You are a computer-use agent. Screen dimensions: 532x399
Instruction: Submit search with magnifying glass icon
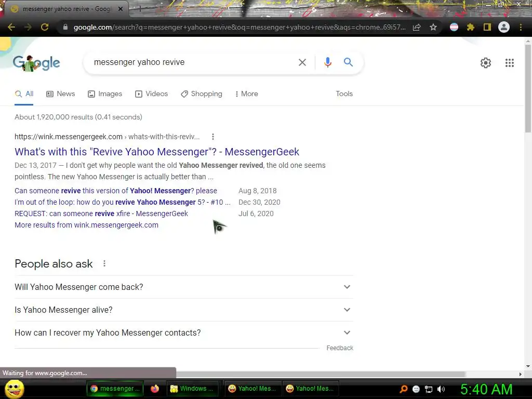click(x=348, y=62)
